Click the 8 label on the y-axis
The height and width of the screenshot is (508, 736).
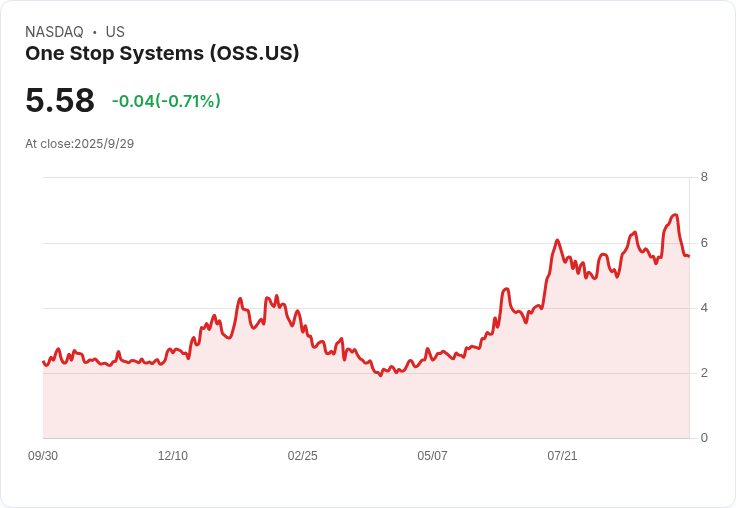(x=704, y=177)
